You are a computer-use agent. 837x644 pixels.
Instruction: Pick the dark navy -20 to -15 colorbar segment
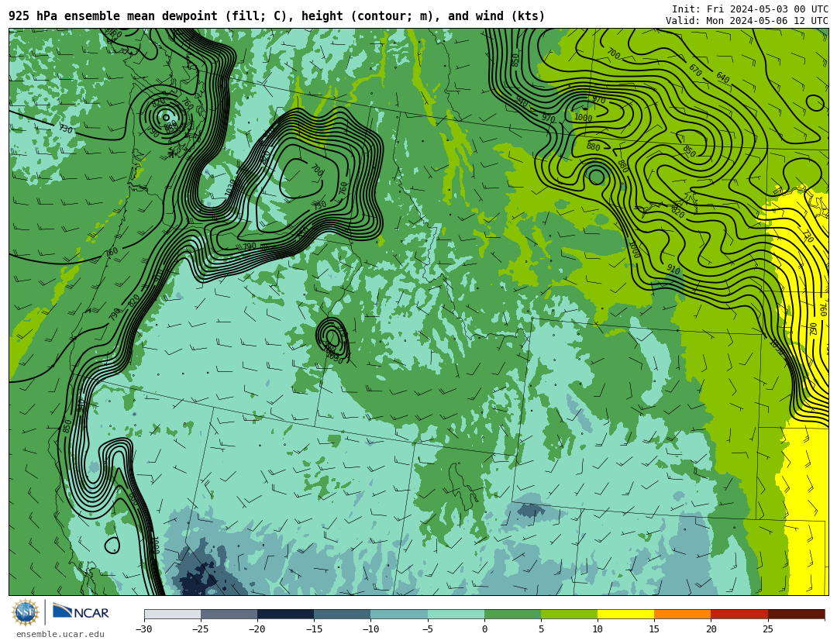click(x=285, y=614)
